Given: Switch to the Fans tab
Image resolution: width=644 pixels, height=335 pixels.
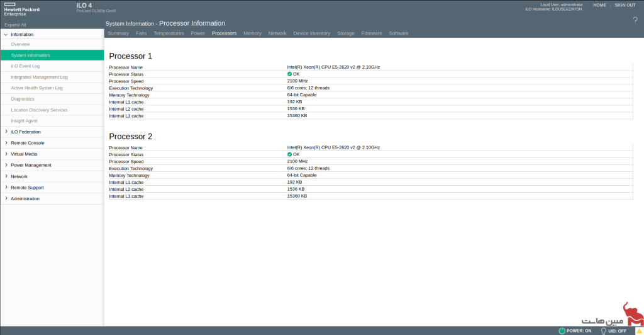Looking at the screenshot, I should point(142,33).
